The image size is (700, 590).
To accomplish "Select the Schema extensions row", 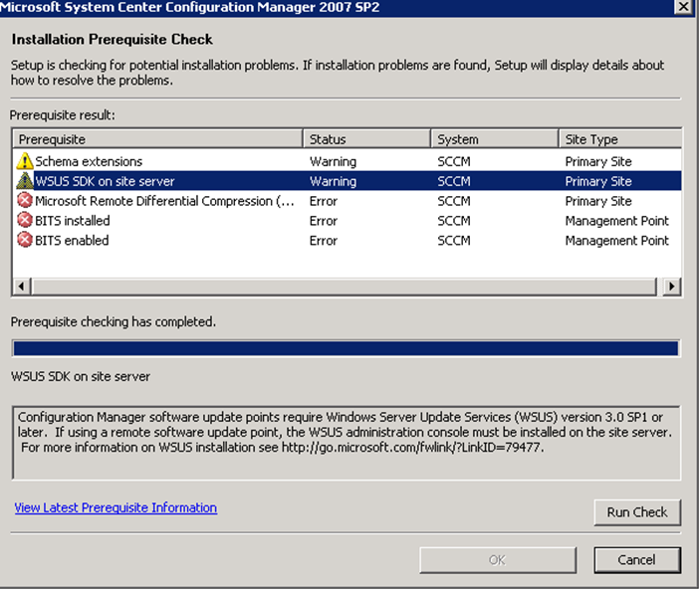I will 348,161.
